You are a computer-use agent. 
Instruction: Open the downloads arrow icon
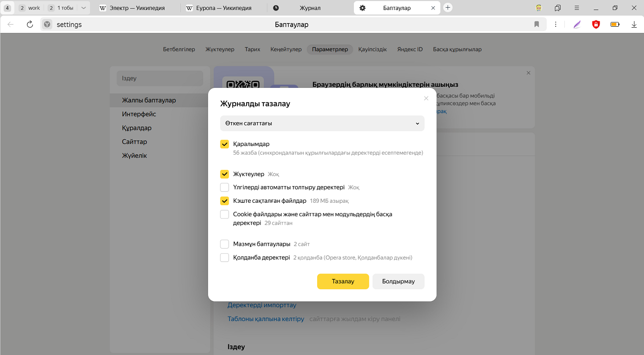(634, 24)
